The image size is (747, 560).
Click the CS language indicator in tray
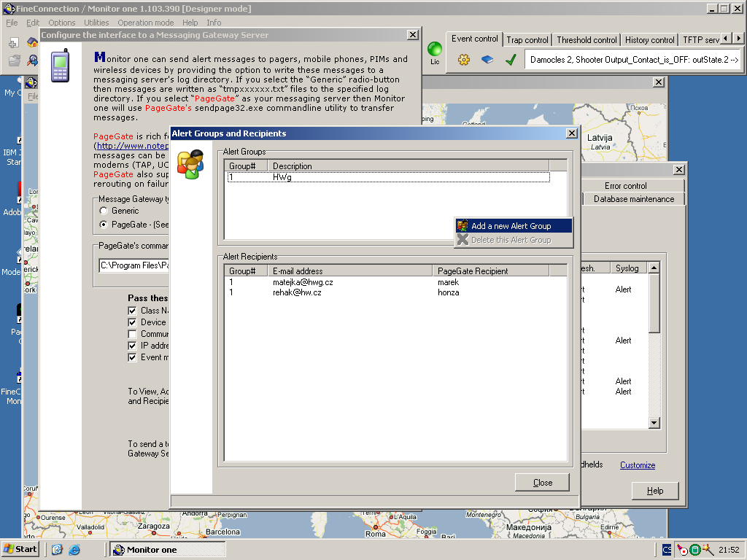click(x=667, y=550)
